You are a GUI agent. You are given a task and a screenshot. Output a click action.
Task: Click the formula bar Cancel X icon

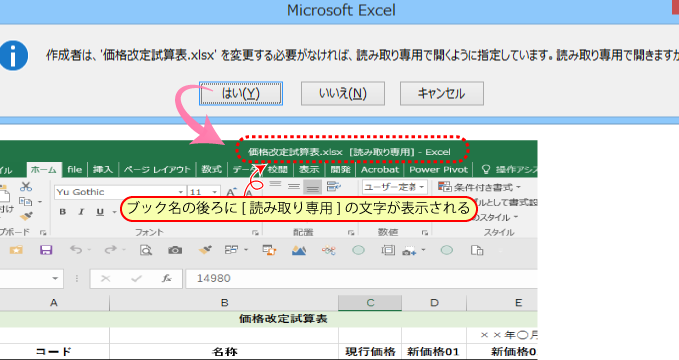click(105, 278)
